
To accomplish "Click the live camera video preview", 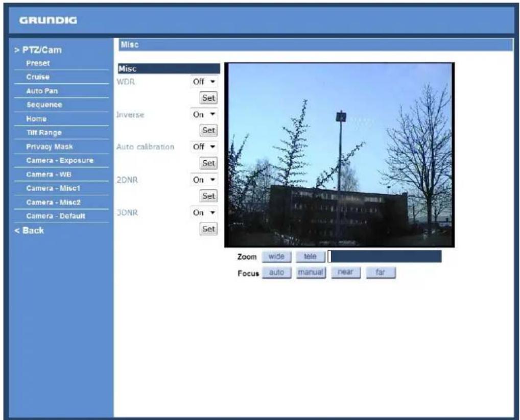I will [340, 155].
